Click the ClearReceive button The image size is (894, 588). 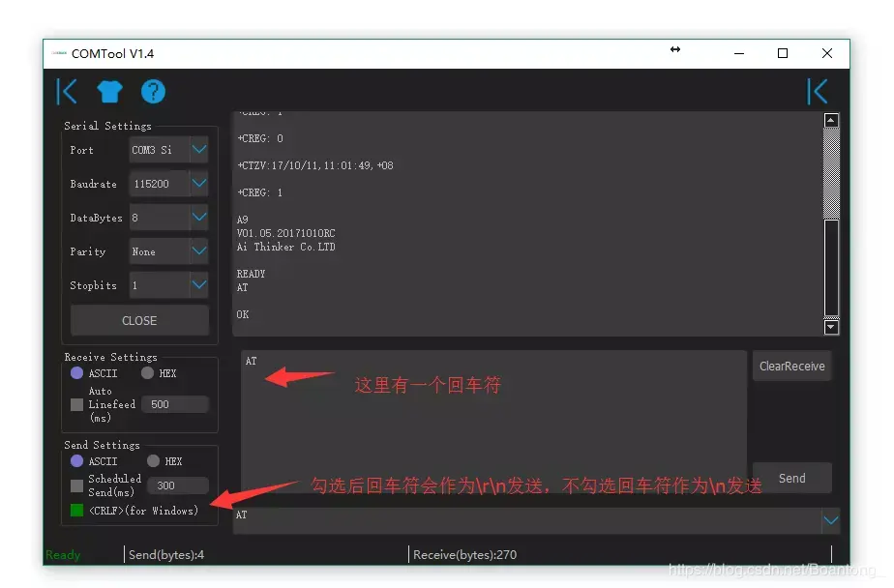coord(791,366)
